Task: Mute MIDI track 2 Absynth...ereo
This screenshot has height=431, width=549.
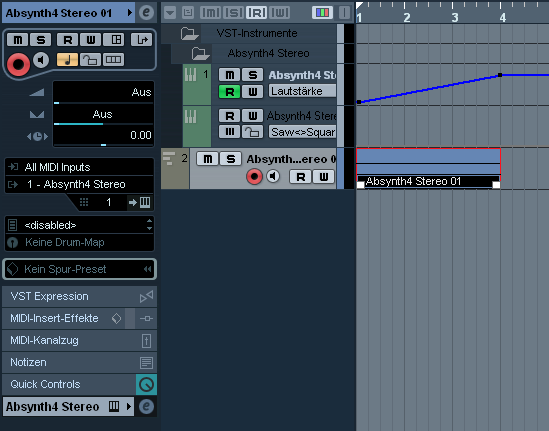Action: pyautogui.click(x=208, y=159)
